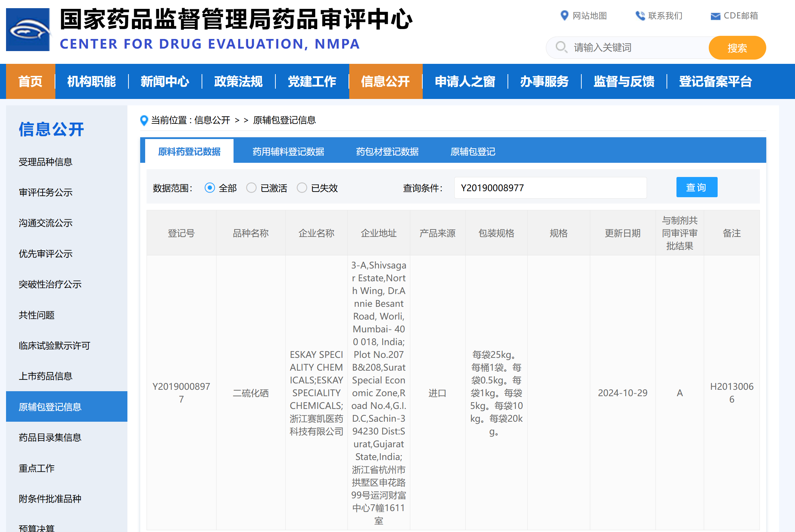Open 信息公开 in main navigation
795x532 pixels.
click(385, 82)
